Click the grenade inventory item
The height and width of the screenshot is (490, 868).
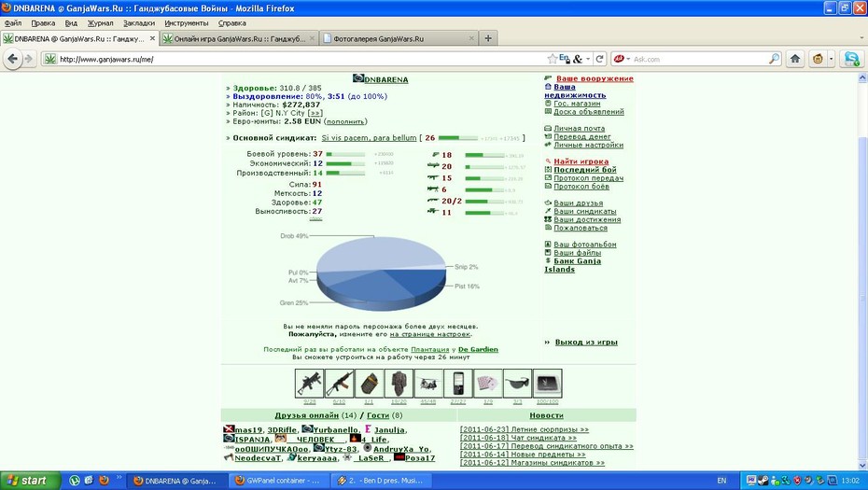[x=369, y=384]
